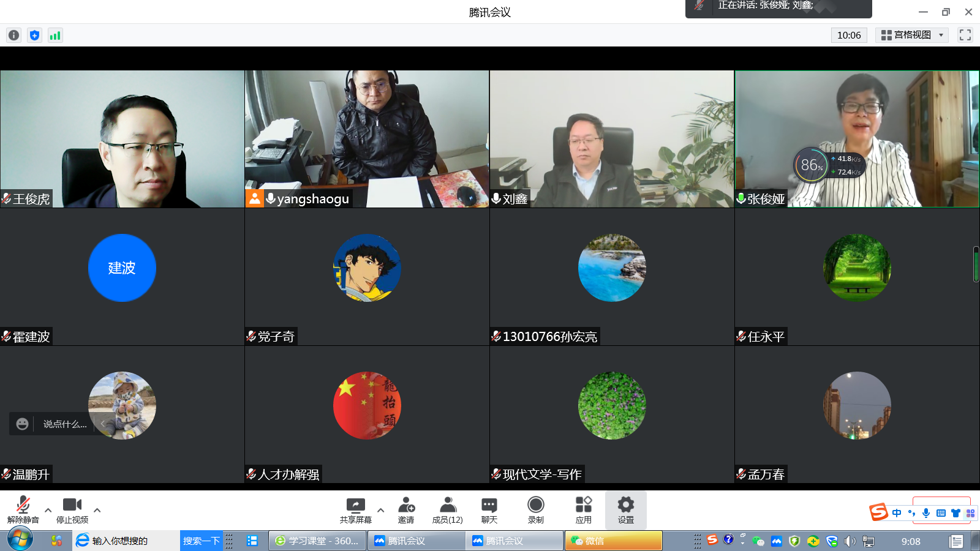The width and height of the screenshot is (980, 551).
Task: Toggle full screen mode icon
Action: click(965, 35)
